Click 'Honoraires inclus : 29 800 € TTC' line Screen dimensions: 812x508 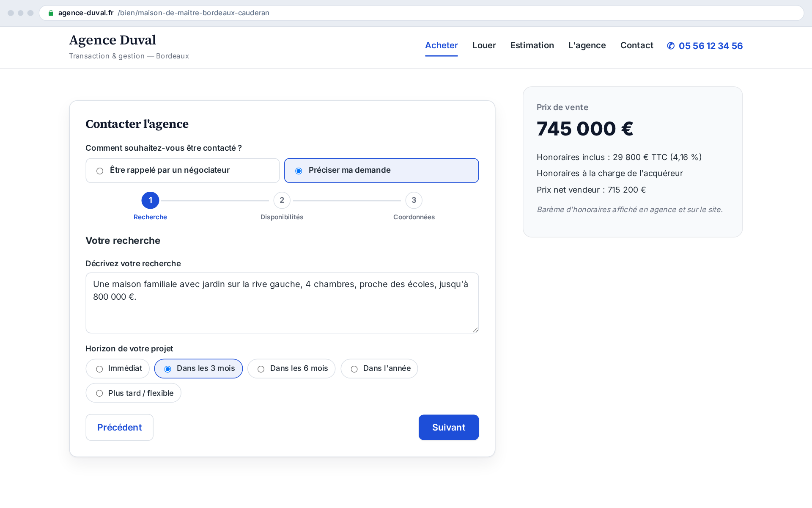(619, 157)
